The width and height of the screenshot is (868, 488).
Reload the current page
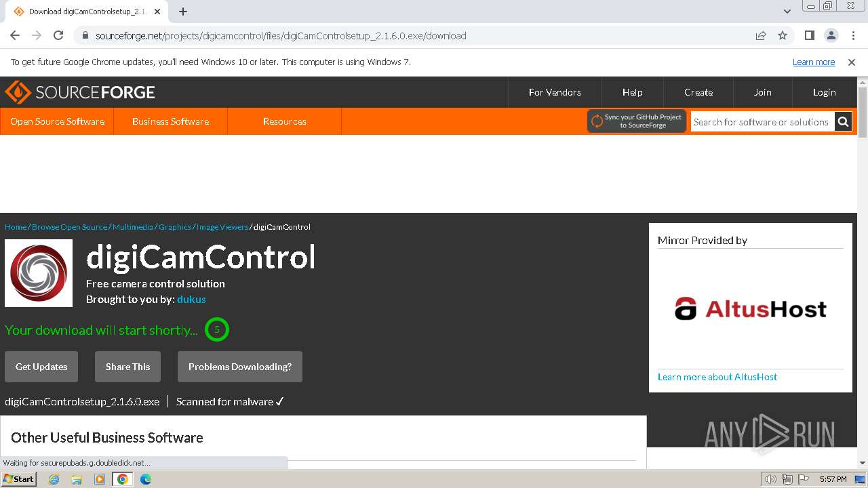[58, 35]
